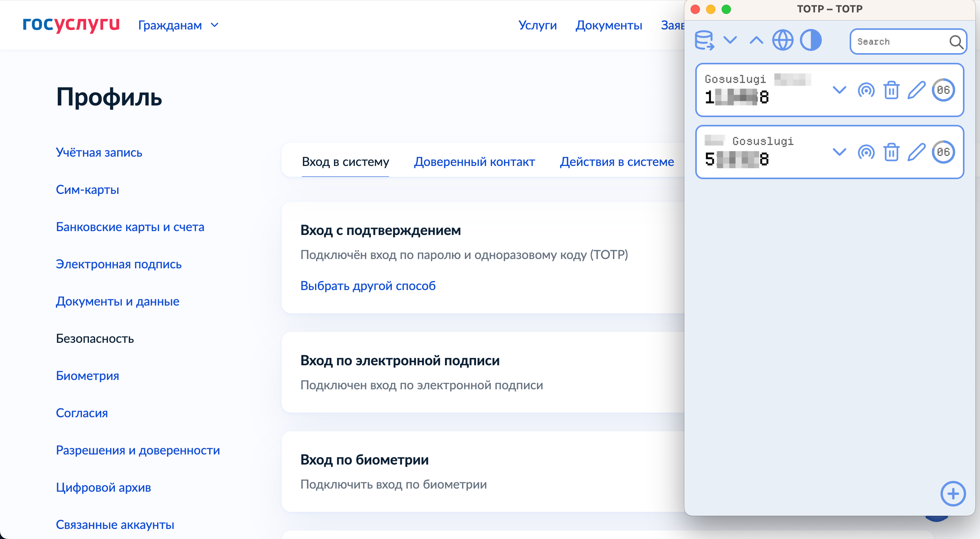
Task: Add a new TOTP entry with plus button
Action: click(953, 494)
